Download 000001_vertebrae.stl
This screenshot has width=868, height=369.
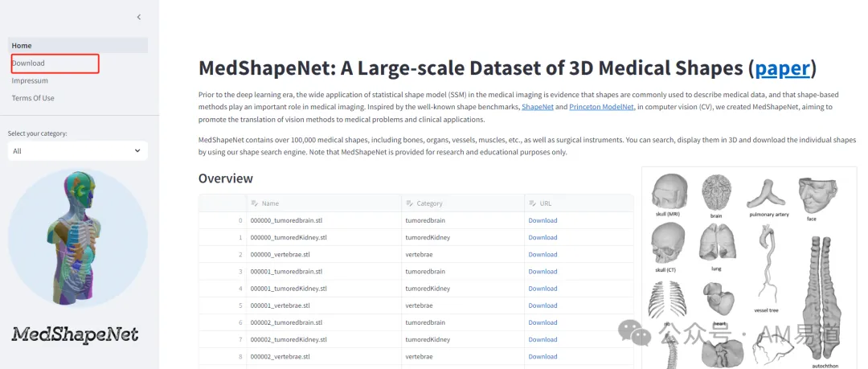point(542,305)
